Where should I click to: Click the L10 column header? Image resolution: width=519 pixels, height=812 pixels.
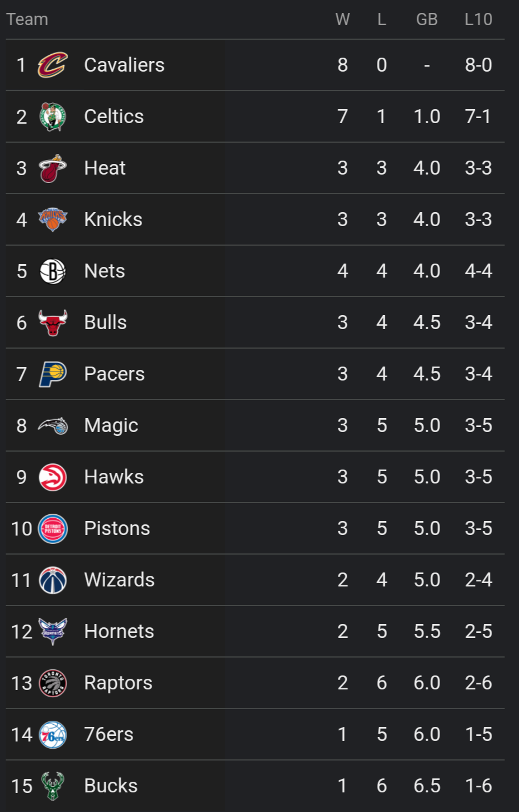coord(478,20)
